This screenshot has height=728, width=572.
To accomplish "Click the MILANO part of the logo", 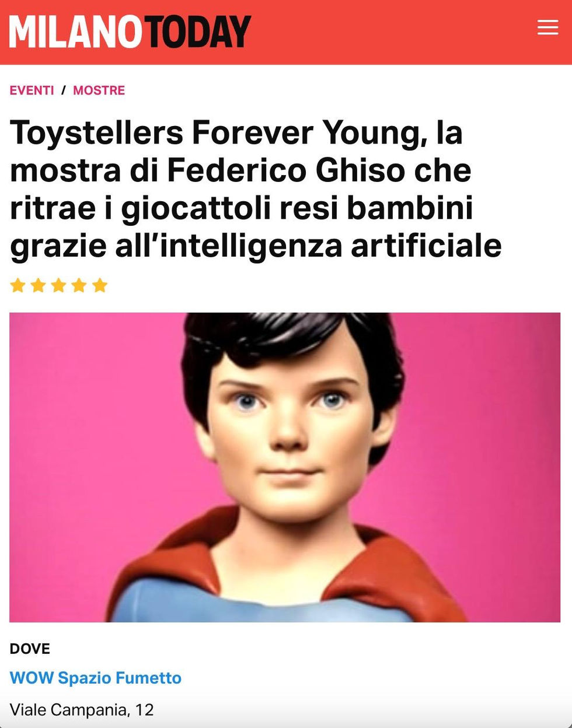I will [76, 32].
